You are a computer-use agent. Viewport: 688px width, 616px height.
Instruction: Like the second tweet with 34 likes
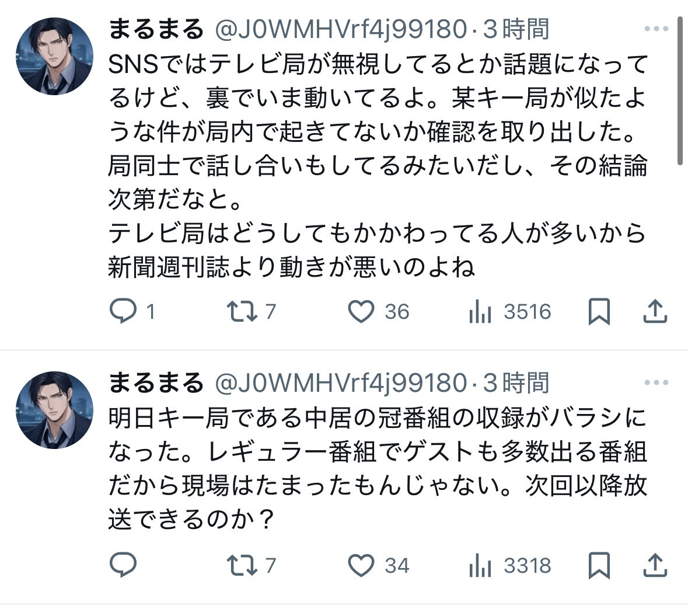379,565
